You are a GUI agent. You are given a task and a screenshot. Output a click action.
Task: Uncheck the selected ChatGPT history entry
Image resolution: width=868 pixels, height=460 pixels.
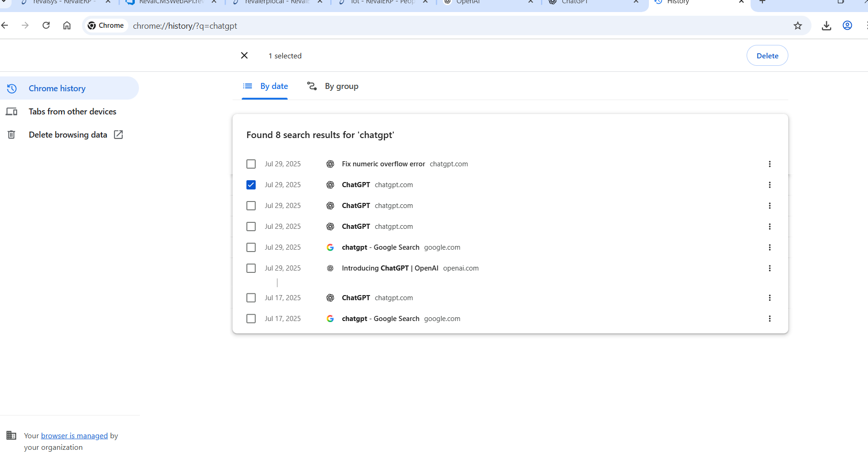tap(251, 185)
